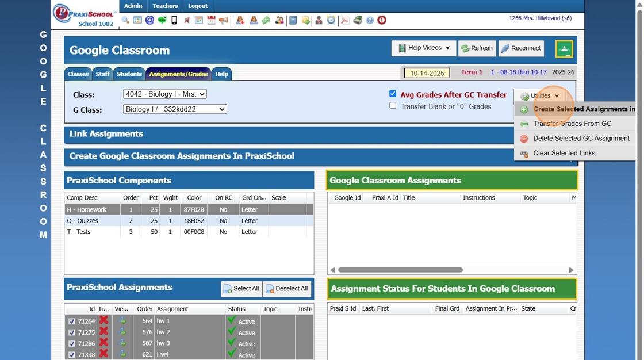This screenshot has width=644, height=360.
Task: Open the orange schedule table icon
Action: pyautogui.click(x=199, y=20)
